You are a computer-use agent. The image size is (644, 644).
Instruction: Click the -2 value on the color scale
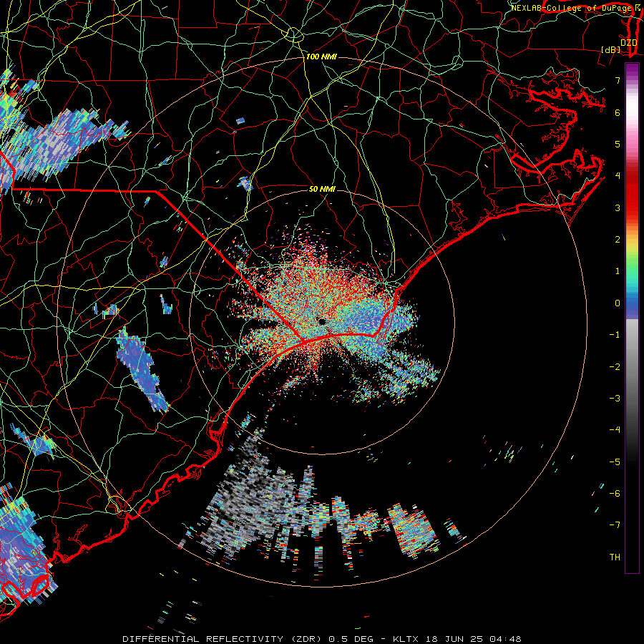615,367
